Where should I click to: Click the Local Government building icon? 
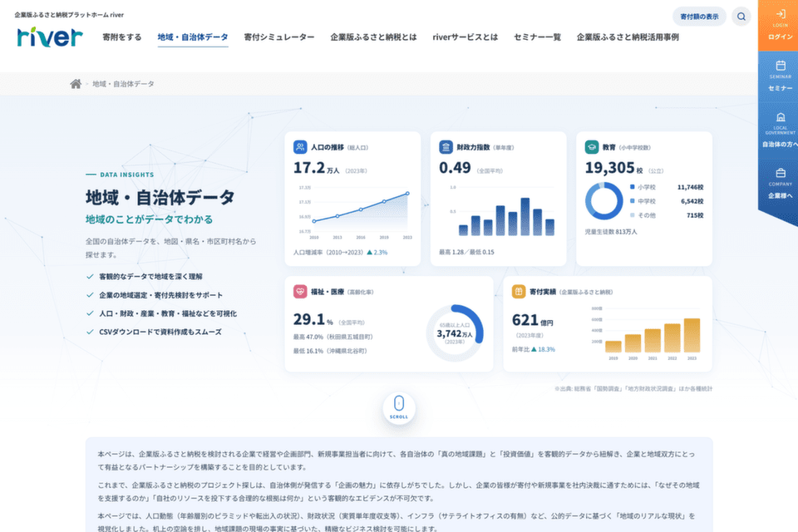pos(781,117)
